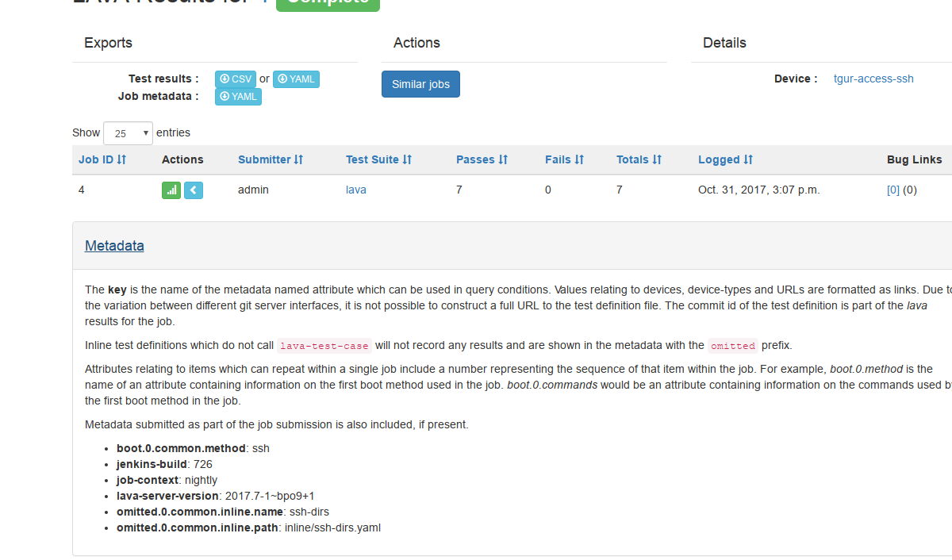Screen dimensions: 952x560
Task: Click the [0] bug links entry
Action: (892, 190)
